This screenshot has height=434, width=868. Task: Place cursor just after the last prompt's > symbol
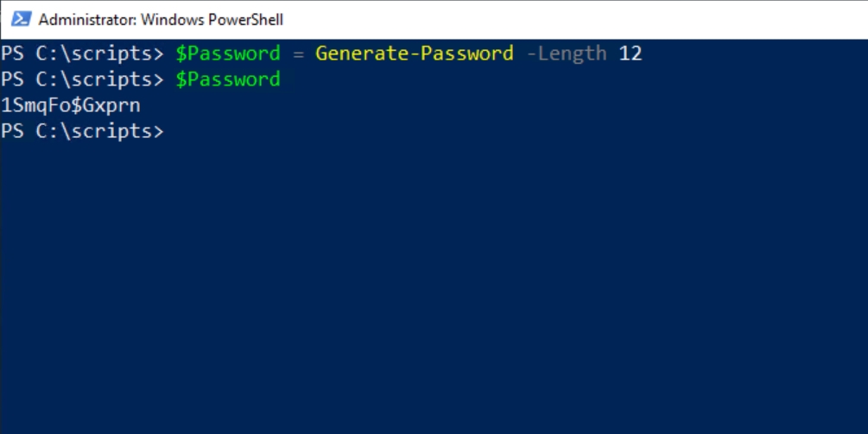168,132
